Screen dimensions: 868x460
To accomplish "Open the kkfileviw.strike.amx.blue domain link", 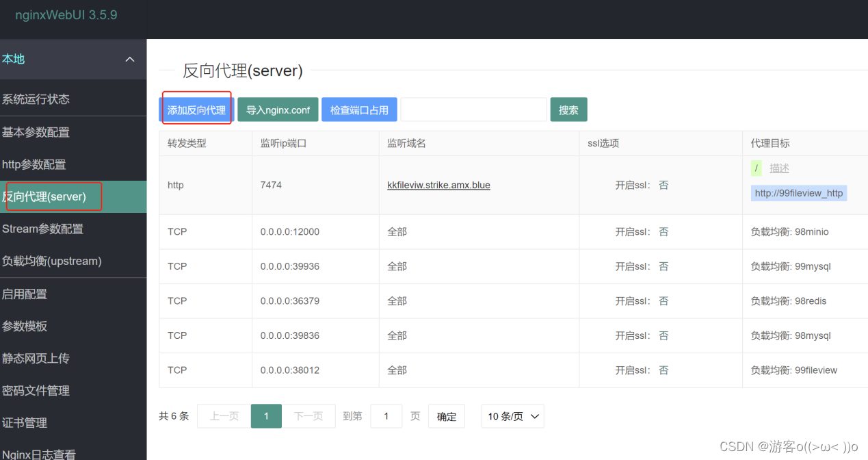I will click(438, 185).
